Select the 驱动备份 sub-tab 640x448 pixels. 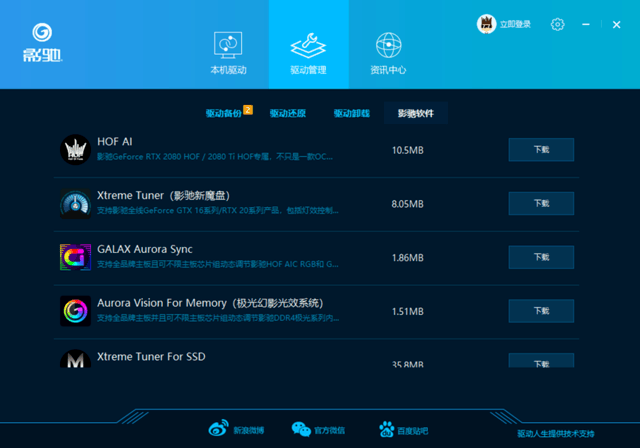[223, 113]
